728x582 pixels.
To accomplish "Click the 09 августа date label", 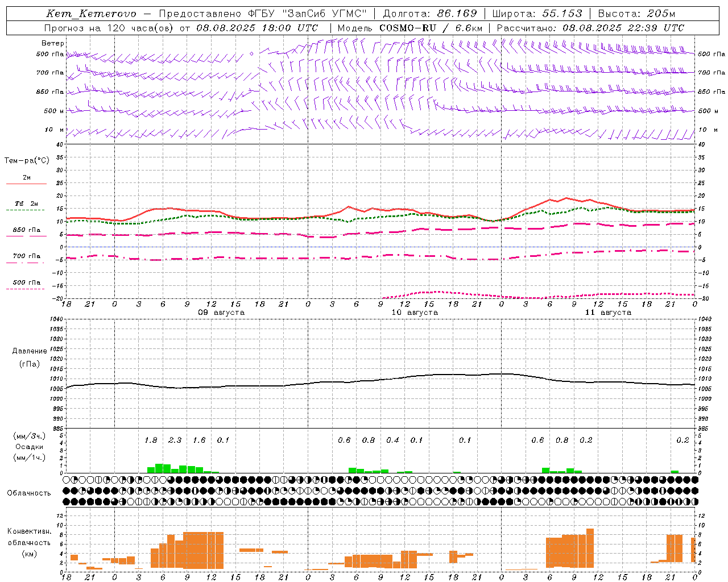I will coord(221,313).
